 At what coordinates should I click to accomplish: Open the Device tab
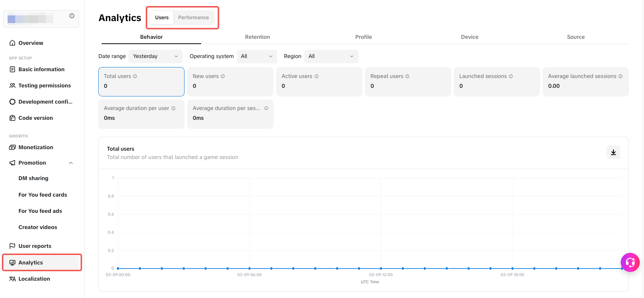pyautogui.click(x=469, y=37)
